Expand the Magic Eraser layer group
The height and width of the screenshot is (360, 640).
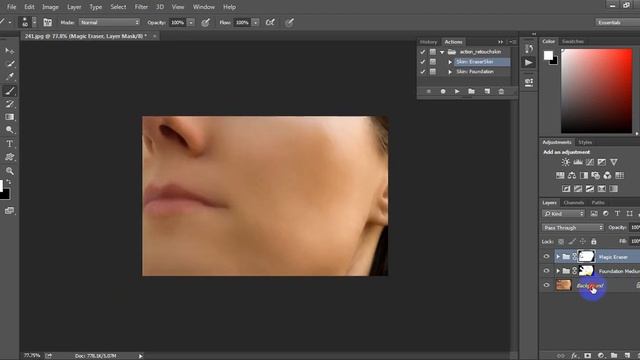[x=558, y=257]
